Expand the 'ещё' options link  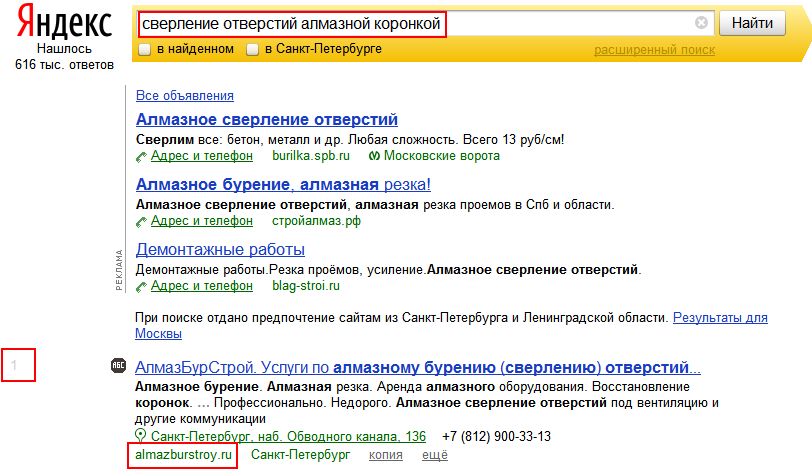pyautogui.click(x=435, y=455)
